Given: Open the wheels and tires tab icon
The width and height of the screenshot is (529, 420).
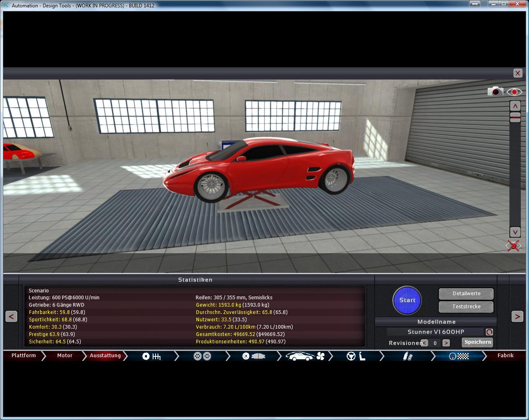Looking at the screenshot, I should 202,356.
